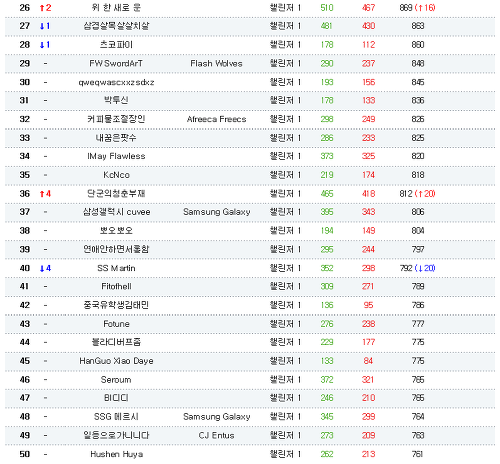The image size is (500, 464).
Task: Click the 112 losses value in row 28
Action: point(368,45)
